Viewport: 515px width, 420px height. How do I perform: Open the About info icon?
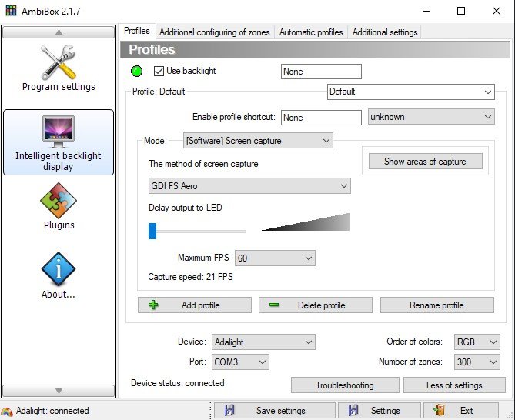pyautogui.click(x=59, y=270)
